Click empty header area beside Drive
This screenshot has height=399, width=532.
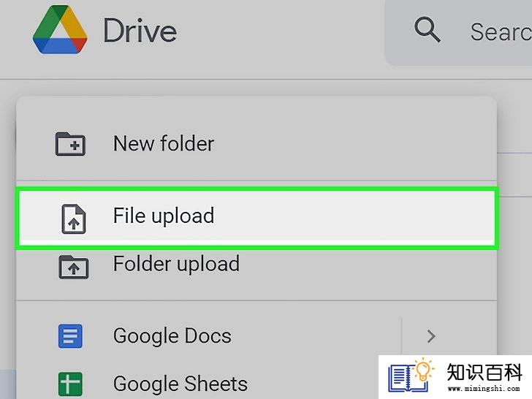278,34
